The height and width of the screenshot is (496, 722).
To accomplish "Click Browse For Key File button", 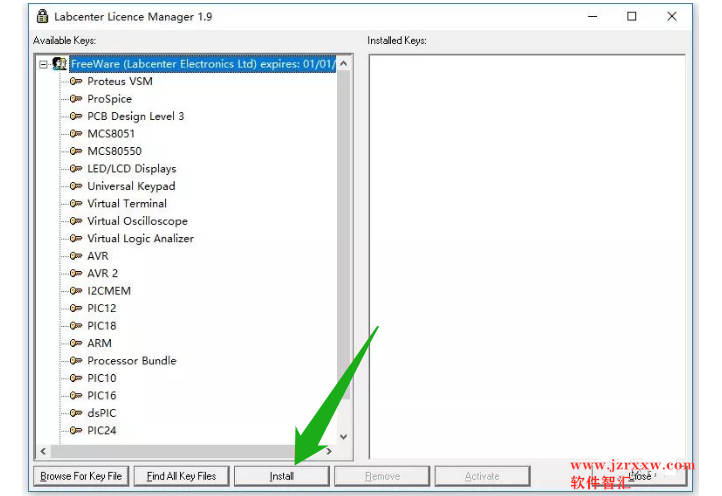I will point(81,476).
